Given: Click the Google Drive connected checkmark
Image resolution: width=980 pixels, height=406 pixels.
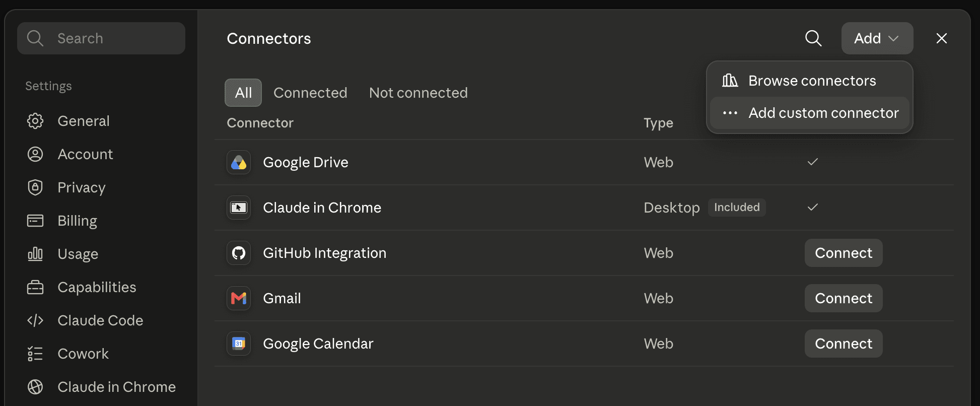Looking at the screenshot, I should pyautogui.click(x=812, y=162).
